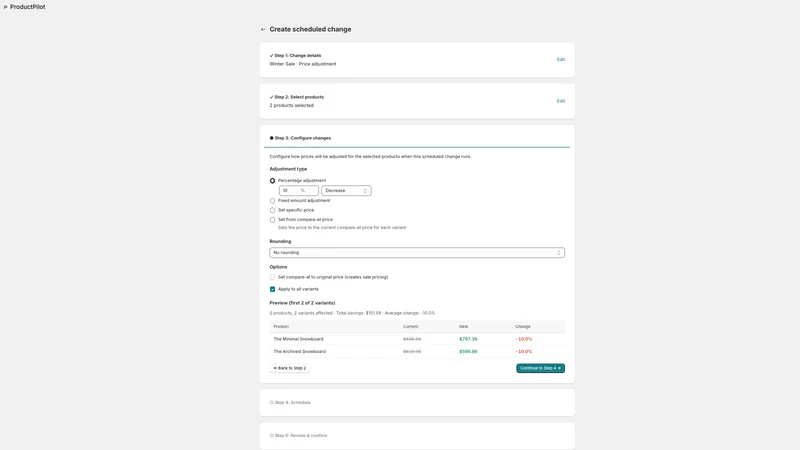
Task: Click The Minimal Snowboard row name
Action: tap(298, 339)
